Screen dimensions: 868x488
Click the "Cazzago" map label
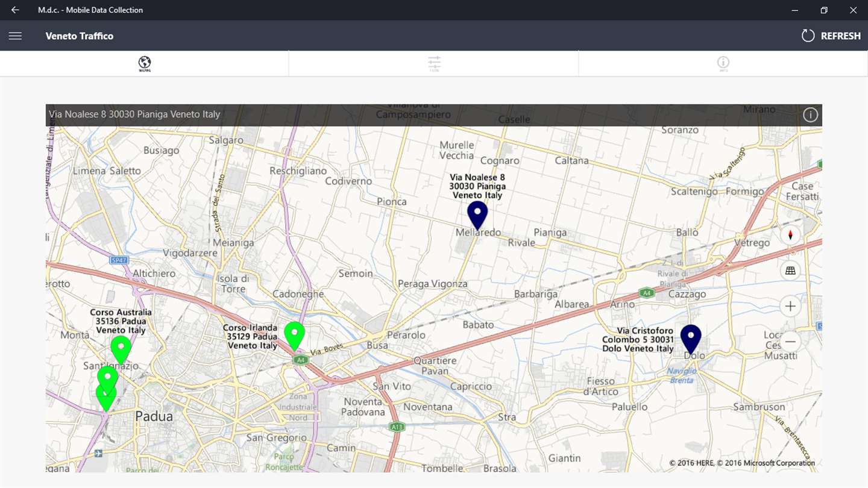pos(687,295)
